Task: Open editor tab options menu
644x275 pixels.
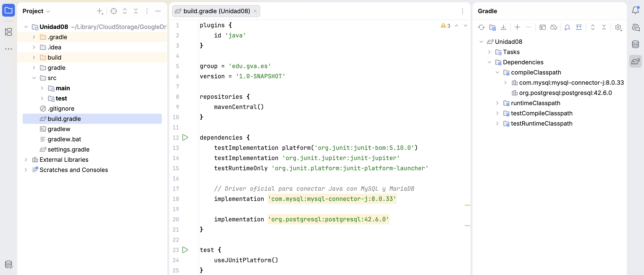Action: (x=462, y=11)
